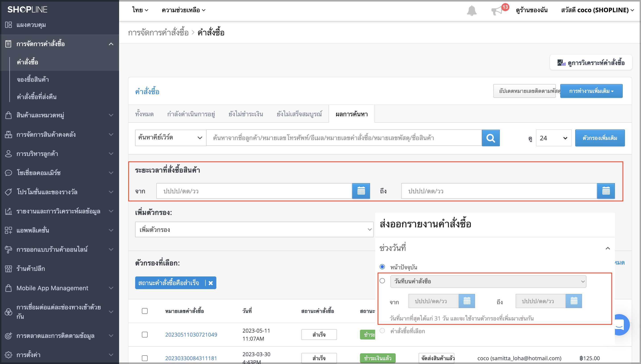Viewport: 641px width, 364px height.
Task: Select the วันที่บนคำสั่งซื้อ date range radio button
Action: click(382, 281)
